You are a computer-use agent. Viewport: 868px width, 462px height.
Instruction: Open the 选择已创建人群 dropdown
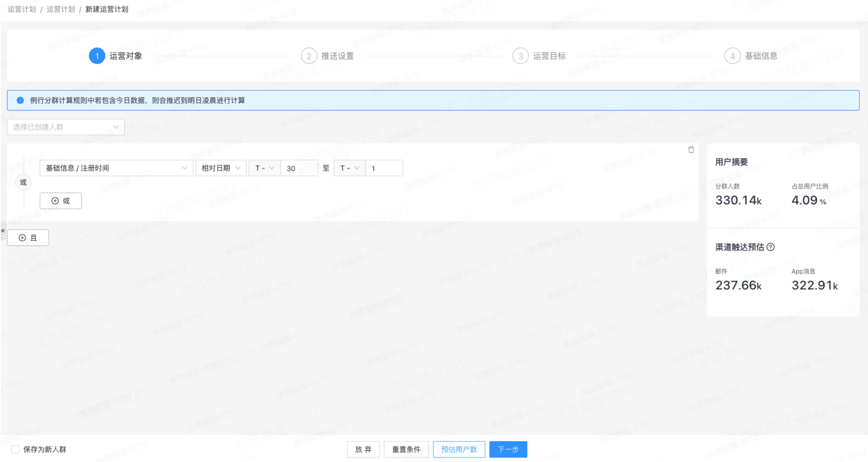point(66,127)
